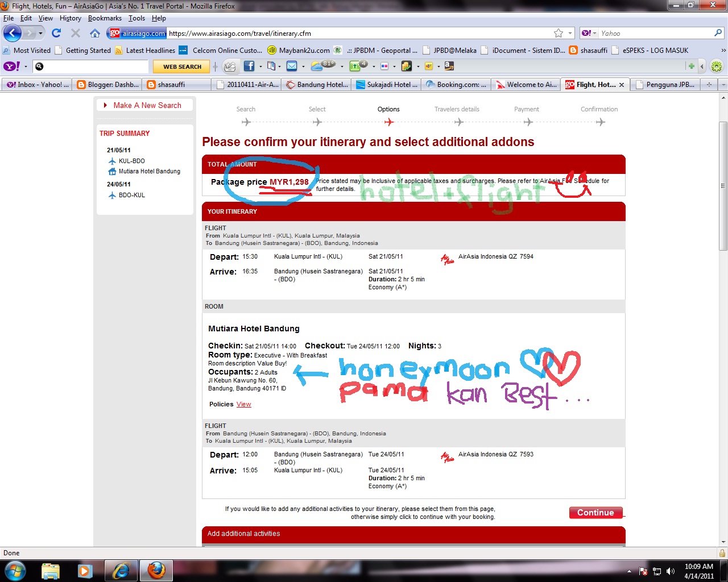Switch to the Blogger: Dashb... tab

(107, 85)
